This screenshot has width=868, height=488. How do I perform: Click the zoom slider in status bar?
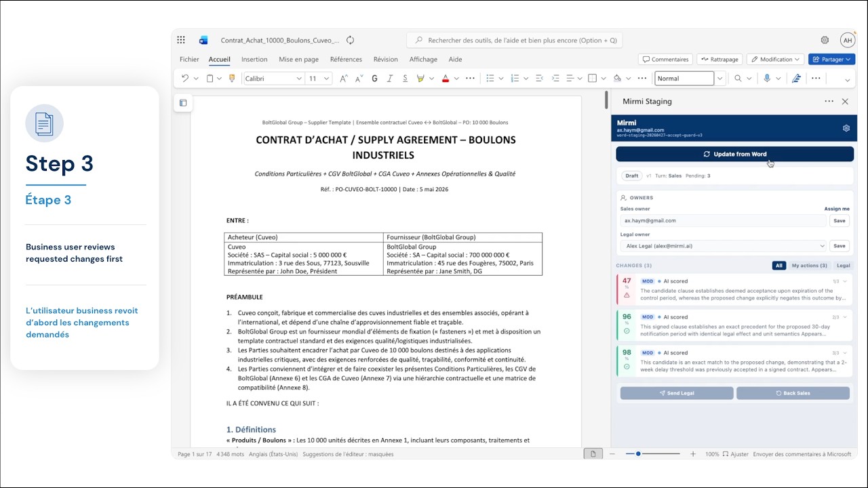tap(652, 454)
